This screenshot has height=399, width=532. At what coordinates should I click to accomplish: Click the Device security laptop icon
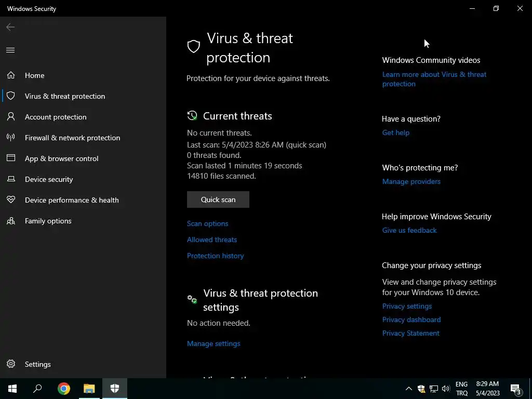(x=11, y=179)
